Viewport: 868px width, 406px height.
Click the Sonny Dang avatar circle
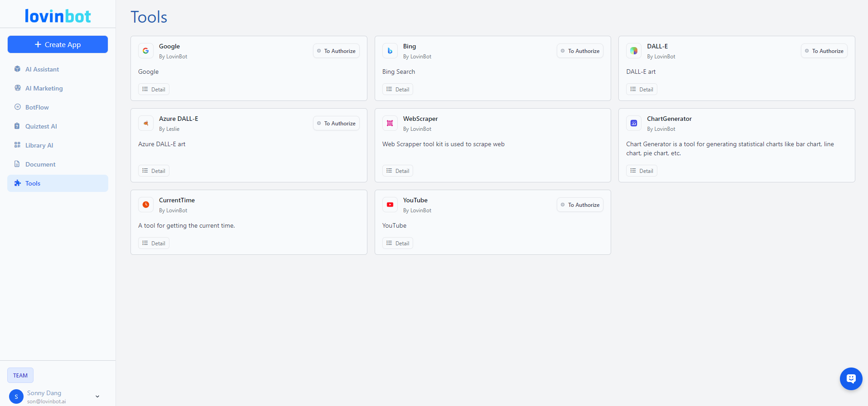point(16,396)
